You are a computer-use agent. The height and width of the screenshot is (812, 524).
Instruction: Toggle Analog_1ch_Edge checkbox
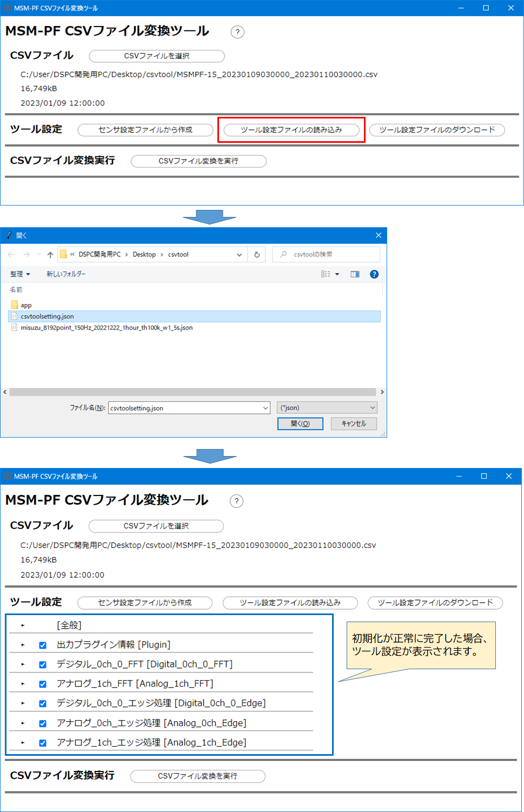click(43, 743)
